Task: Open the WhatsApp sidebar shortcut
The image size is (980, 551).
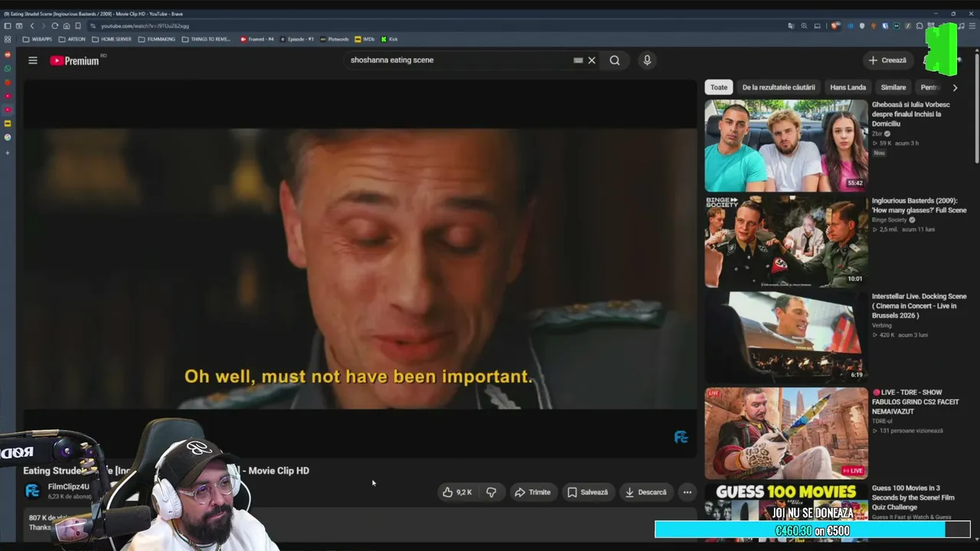Action: 8,68
